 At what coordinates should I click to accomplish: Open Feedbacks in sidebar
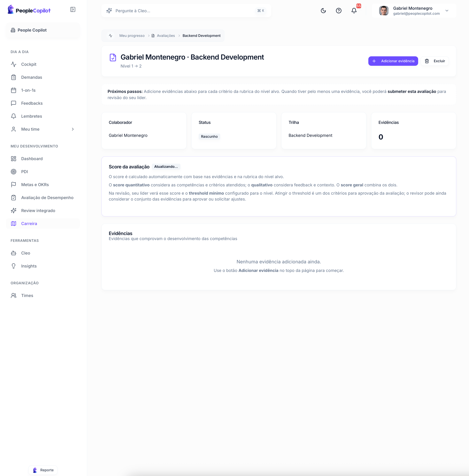(x=43, y=103)
